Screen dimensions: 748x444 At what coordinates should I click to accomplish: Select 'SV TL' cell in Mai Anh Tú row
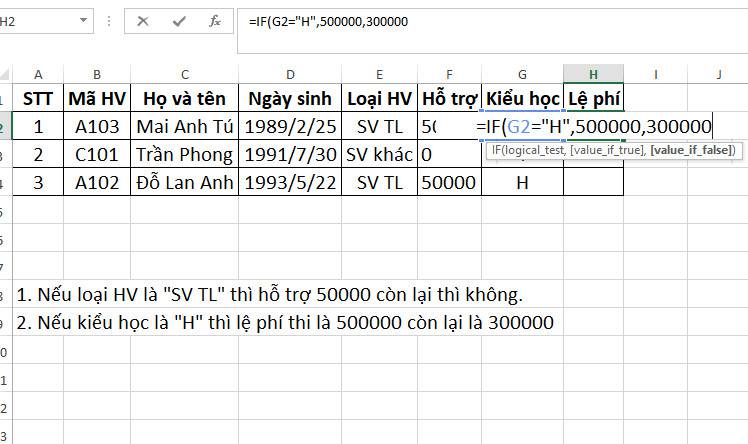click(379, 126)
